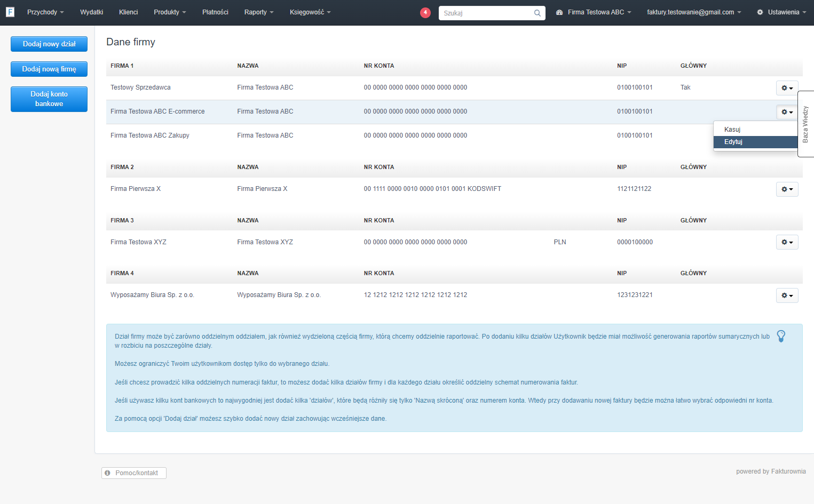
Task: Choose Kasuj from the context menu
Action: pyautogui.click(x=755, y=130)
